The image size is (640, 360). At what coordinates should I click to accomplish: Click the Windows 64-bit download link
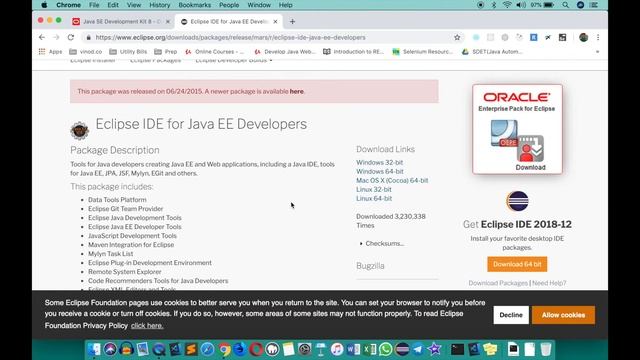point(380,171)
